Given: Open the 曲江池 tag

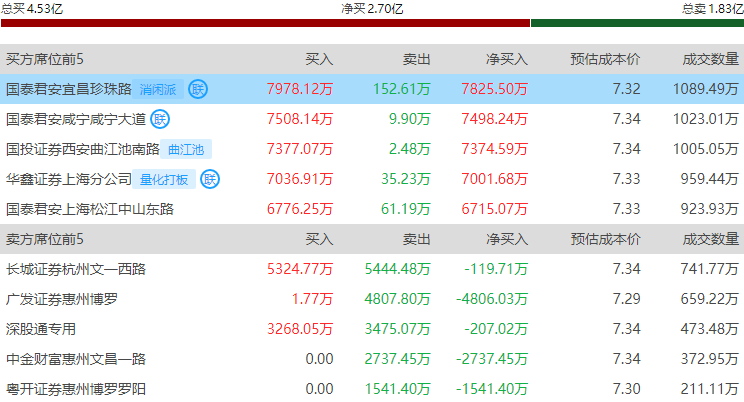Looking at the screenshot, I should (186, 150).
